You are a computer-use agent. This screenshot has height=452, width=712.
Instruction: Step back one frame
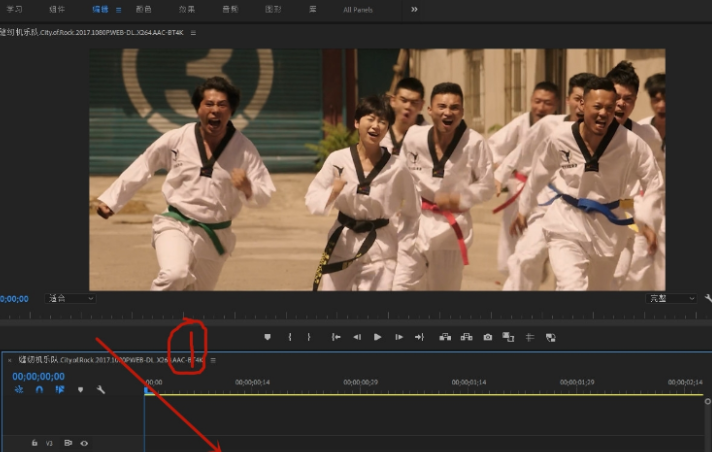(357, 337)
